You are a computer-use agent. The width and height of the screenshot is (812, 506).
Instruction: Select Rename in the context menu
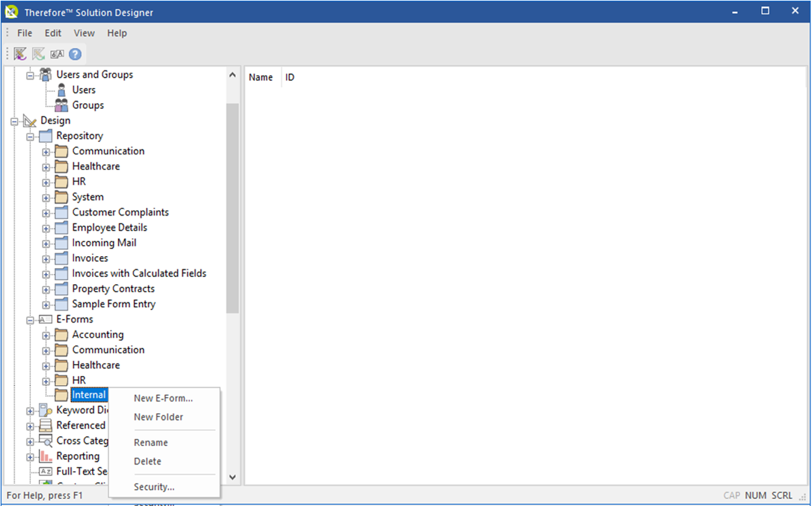pos(151,442)
